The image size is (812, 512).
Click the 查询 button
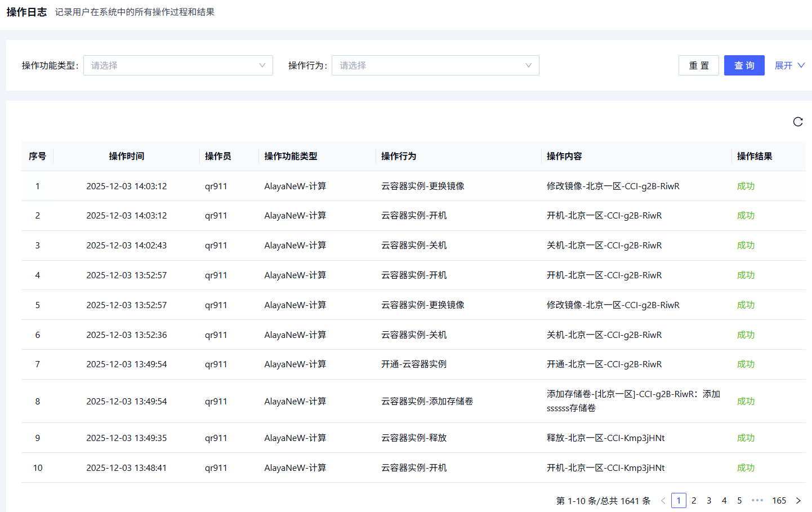744,65
